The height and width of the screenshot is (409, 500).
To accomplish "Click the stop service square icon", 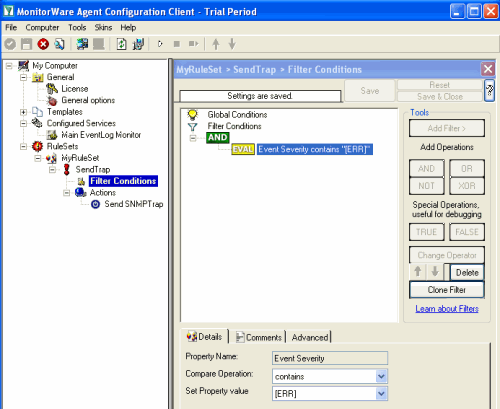I will (x=177, y=44).
